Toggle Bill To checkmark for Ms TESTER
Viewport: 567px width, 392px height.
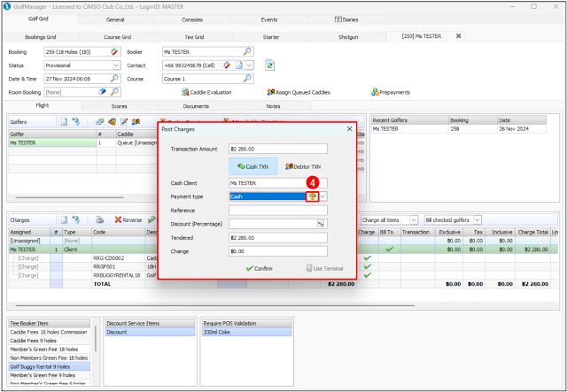pyautogui.click(x=390, y=250)
